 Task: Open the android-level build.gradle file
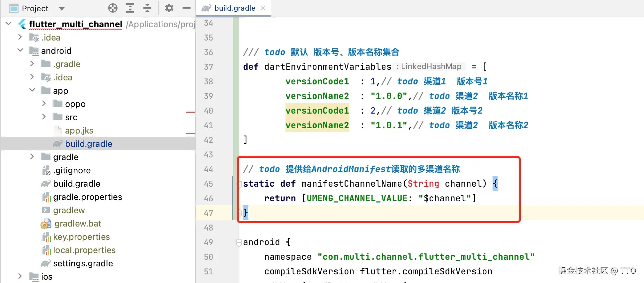(x=77, y=184)
